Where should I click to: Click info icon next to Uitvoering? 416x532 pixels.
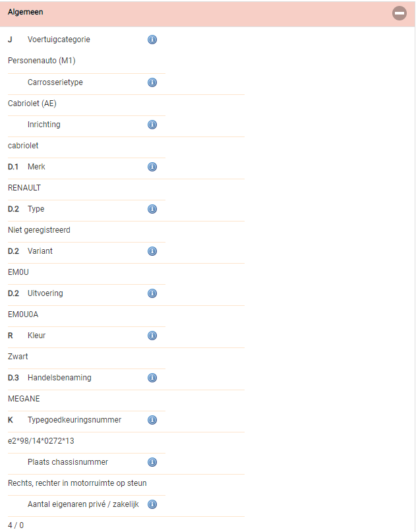(x=152, y=293)
